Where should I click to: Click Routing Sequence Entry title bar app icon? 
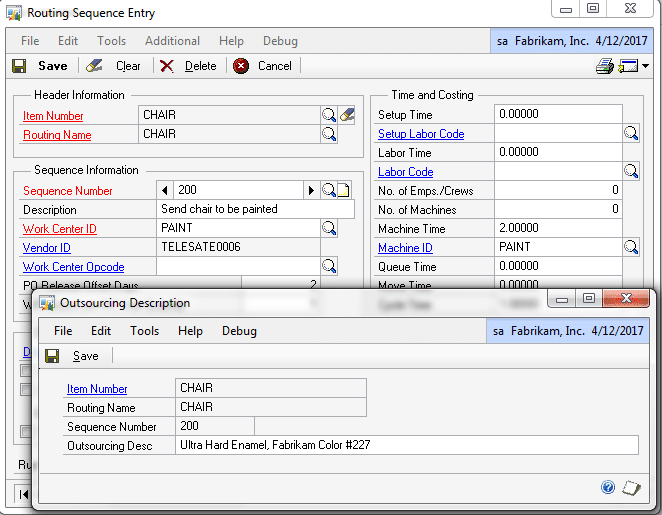(x=14, y=13)
